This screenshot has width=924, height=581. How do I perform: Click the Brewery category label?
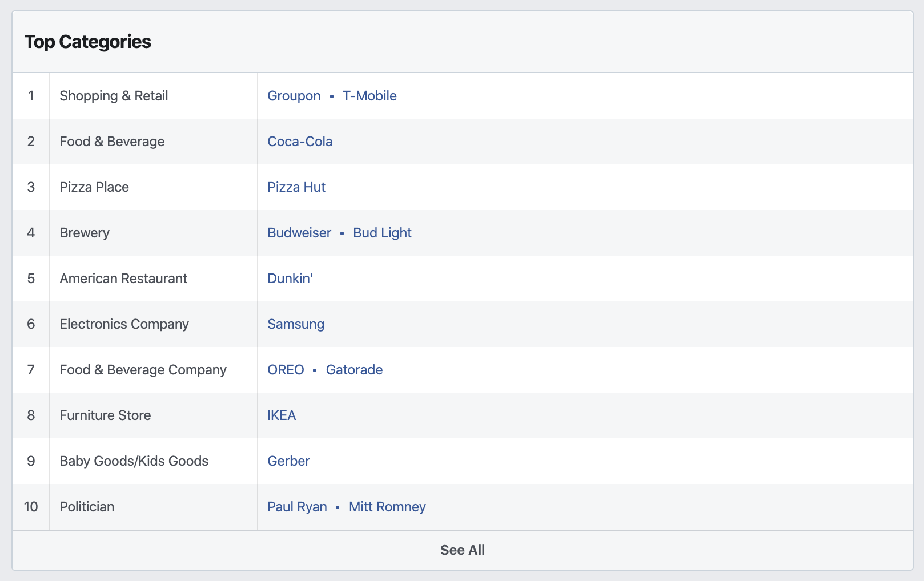pyautogui.click(x=85, y=232)
